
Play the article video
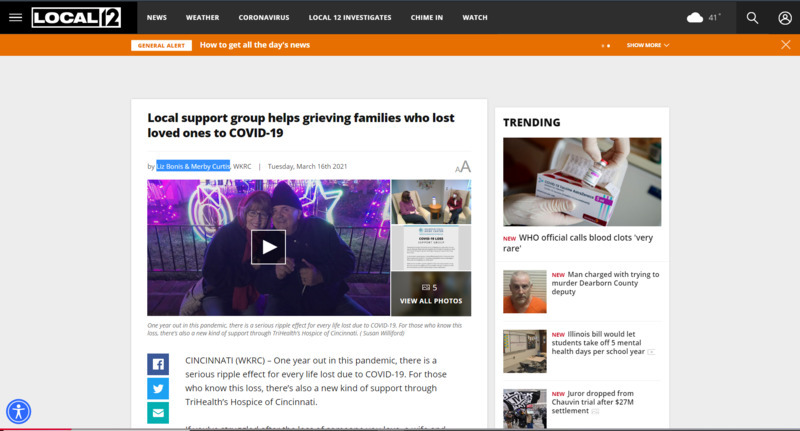268,247
